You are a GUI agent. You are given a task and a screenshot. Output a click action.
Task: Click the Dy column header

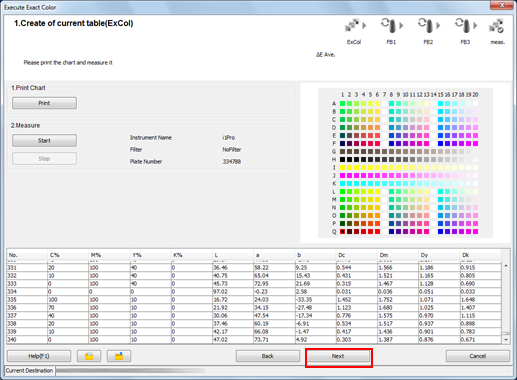pyautogui.click(x=439, y=255)
